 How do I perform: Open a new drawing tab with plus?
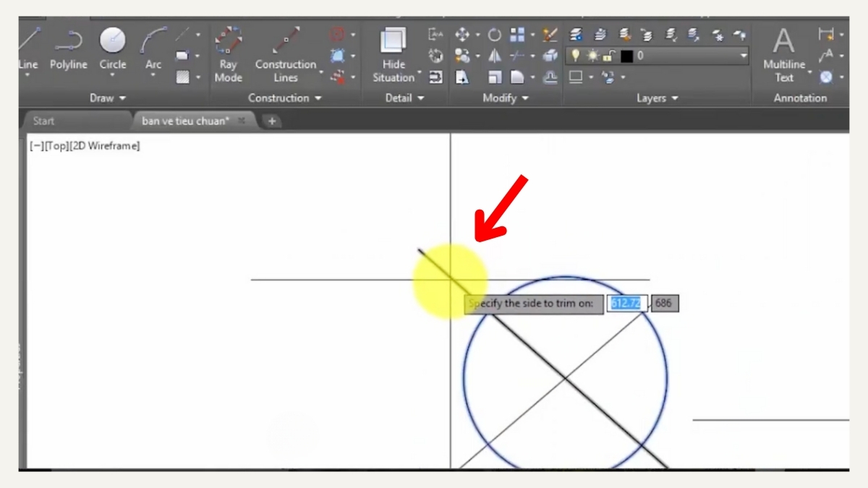point(272,121)
